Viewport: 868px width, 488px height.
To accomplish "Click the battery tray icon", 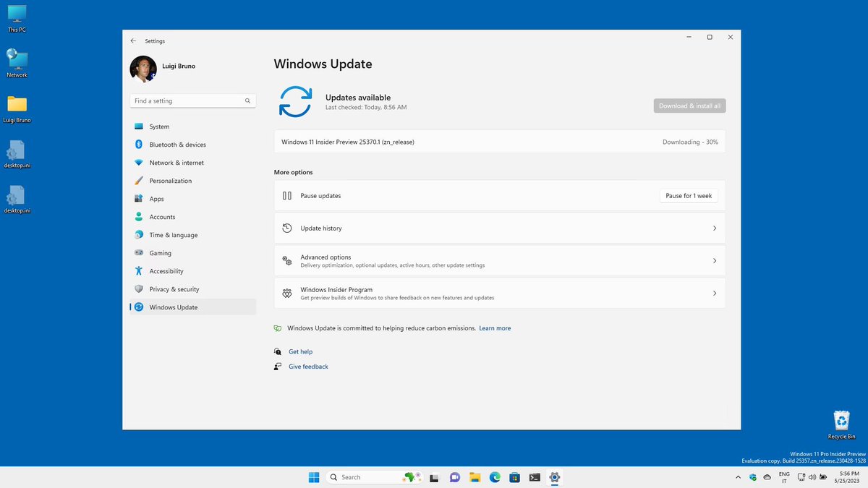I will coord(824,477).
